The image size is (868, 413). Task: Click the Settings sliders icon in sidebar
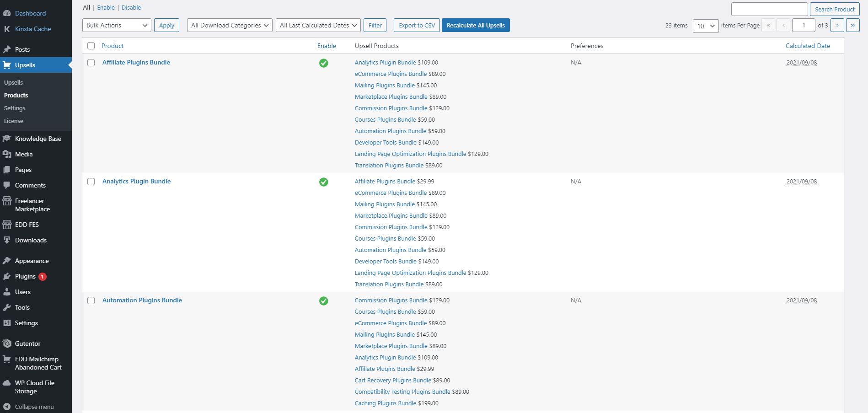[x=7, y=323]
